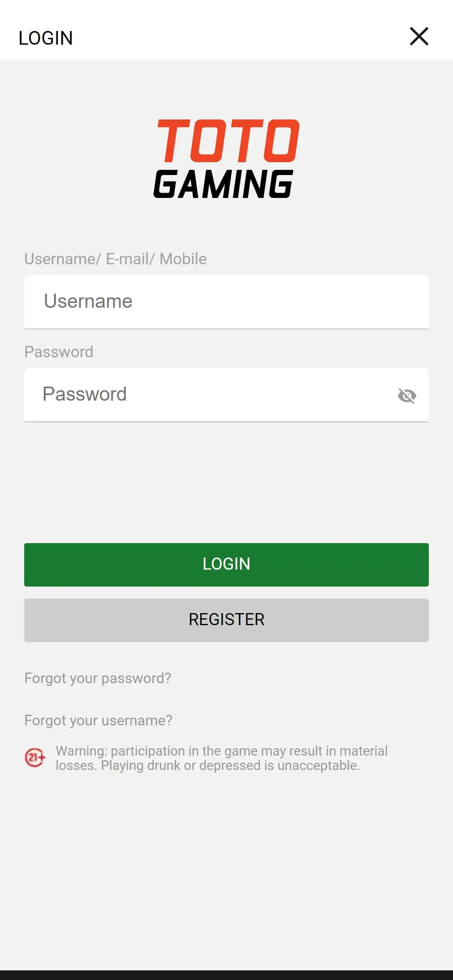Click the red TOTO word in logo

pos(228,141)
